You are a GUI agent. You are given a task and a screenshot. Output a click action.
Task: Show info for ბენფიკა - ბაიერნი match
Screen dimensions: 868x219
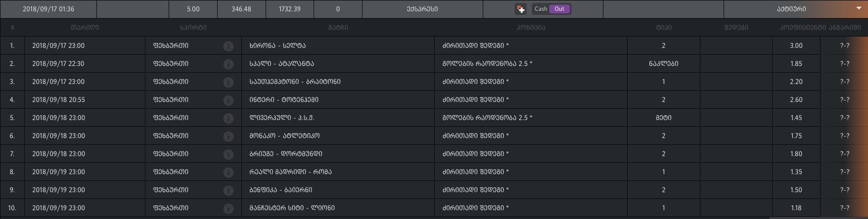pyautogui.click(x=228, y=190)
